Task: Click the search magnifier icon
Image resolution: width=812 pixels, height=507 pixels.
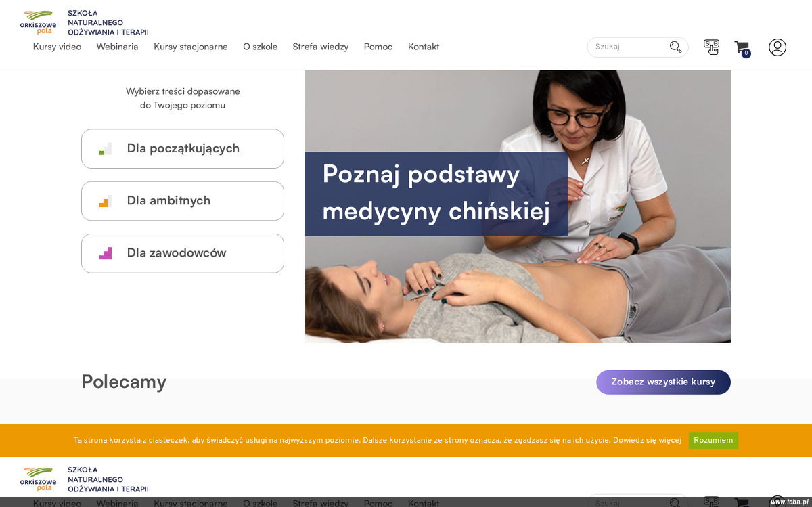Action: tap(675, 47)
